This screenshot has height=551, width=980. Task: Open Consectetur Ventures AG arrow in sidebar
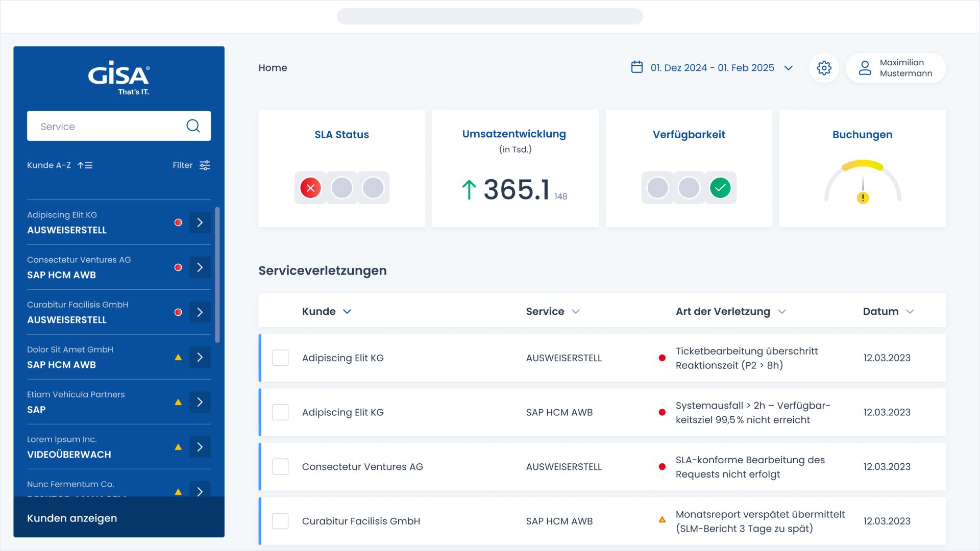coord(200,267)
